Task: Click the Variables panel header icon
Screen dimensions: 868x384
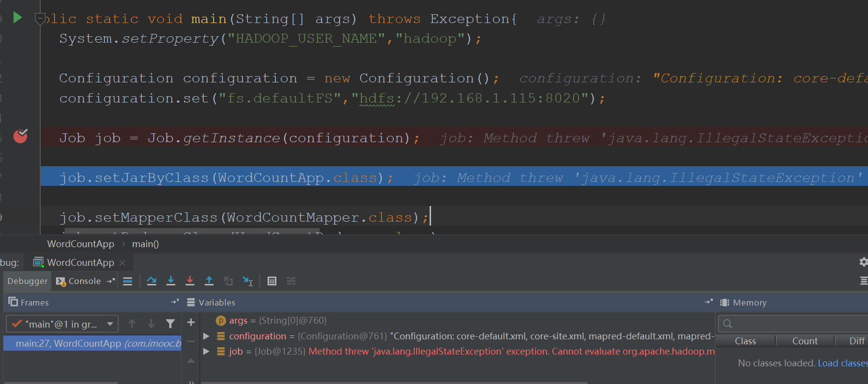Action: click(191, 303)
